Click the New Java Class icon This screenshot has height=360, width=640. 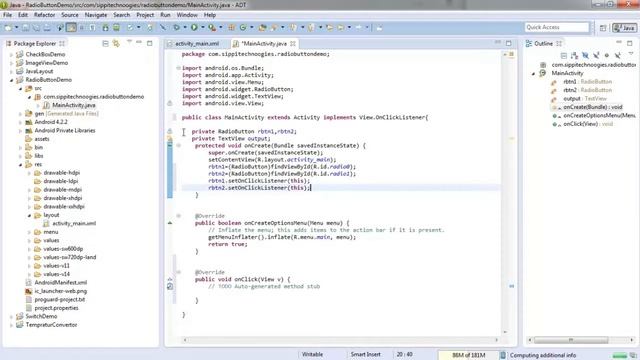[243, 28]
